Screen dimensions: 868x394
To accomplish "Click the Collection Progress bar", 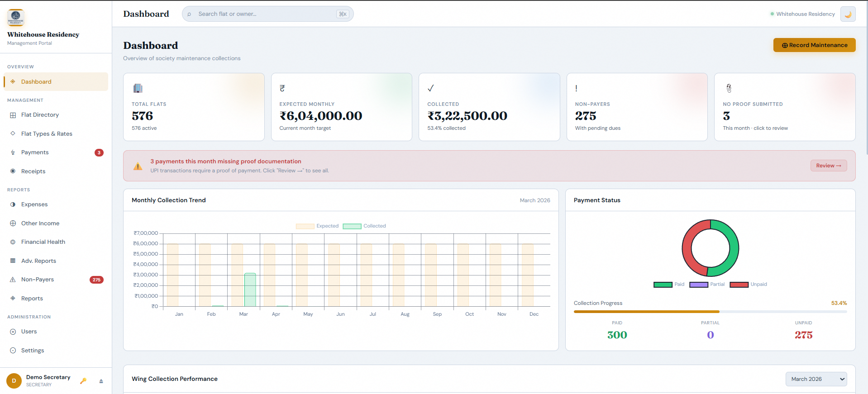I will click(x=710, y=312).
